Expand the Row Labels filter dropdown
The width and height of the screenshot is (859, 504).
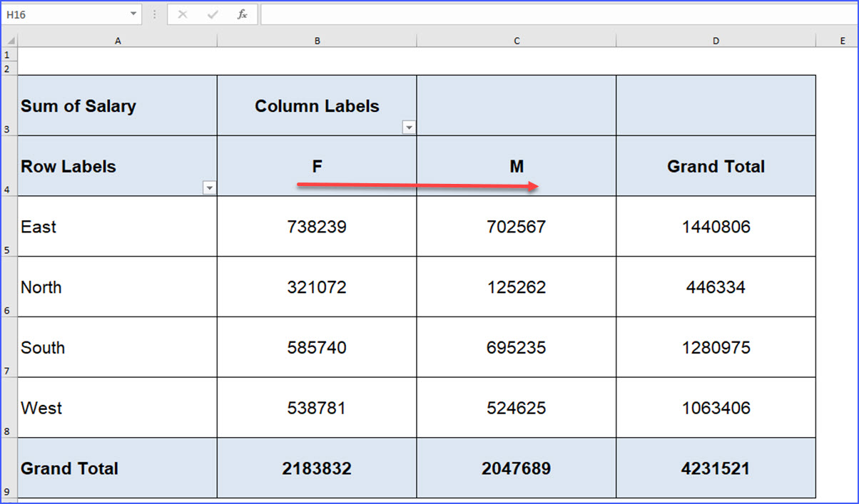click(x=209, y=187)
